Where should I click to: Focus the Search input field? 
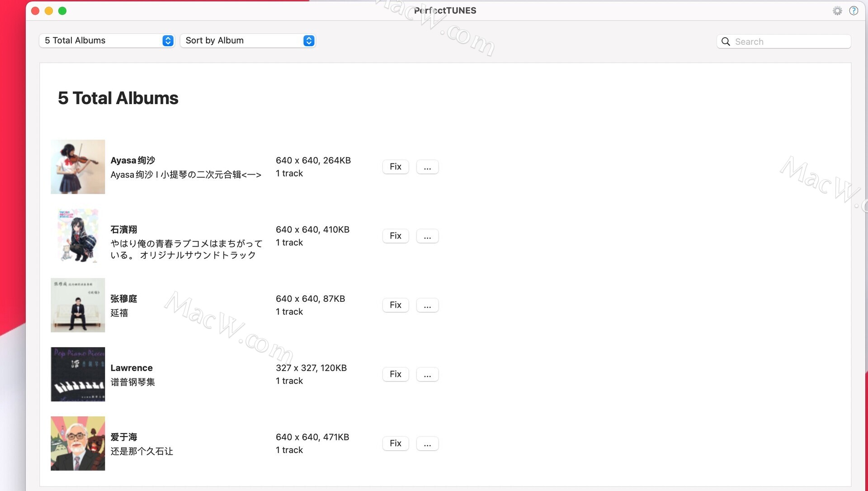point(784,42)
